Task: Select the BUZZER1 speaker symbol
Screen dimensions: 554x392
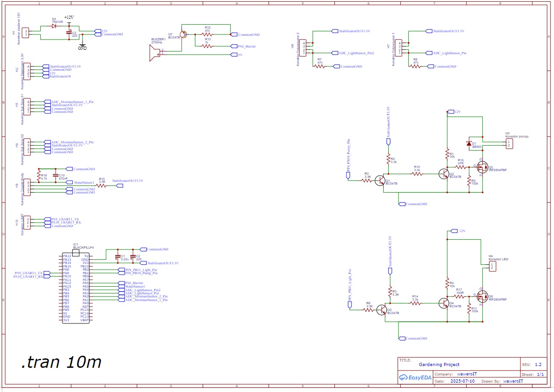Action: point(155,53)
